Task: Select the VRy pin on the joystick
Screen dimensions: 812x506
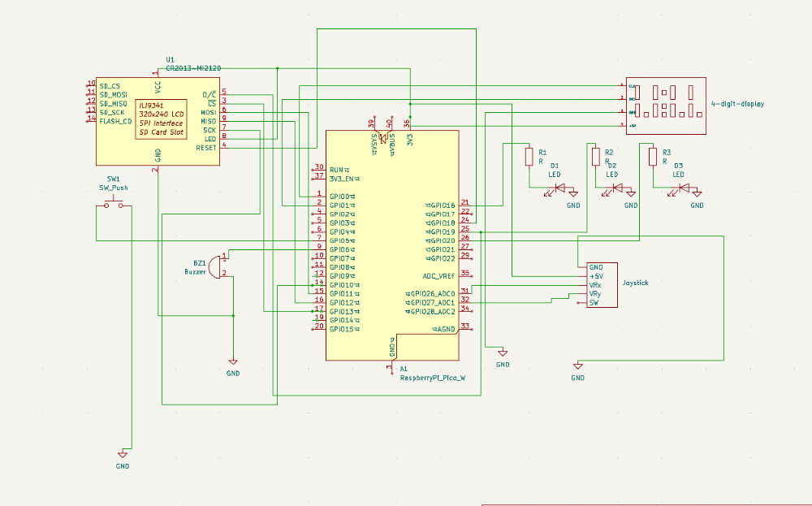Action: (x=595, y=294)
